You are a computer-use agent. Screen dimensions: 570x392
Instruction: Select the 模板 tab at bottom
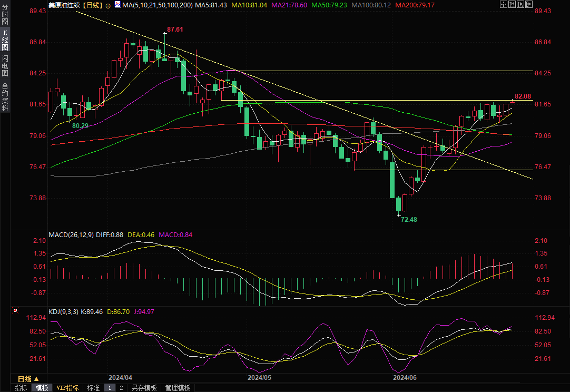(42, 388)
